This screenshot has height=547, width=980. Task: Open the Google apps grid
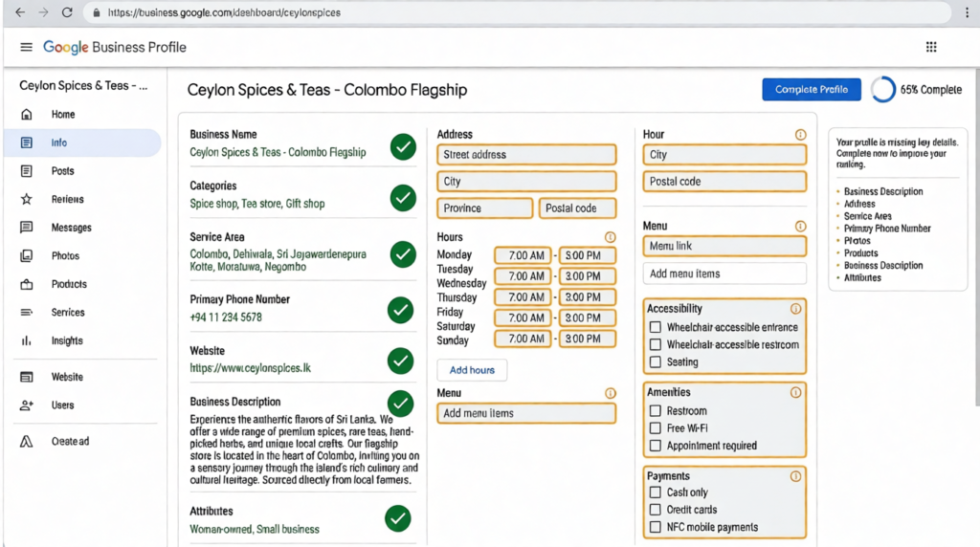pos(931,48)
